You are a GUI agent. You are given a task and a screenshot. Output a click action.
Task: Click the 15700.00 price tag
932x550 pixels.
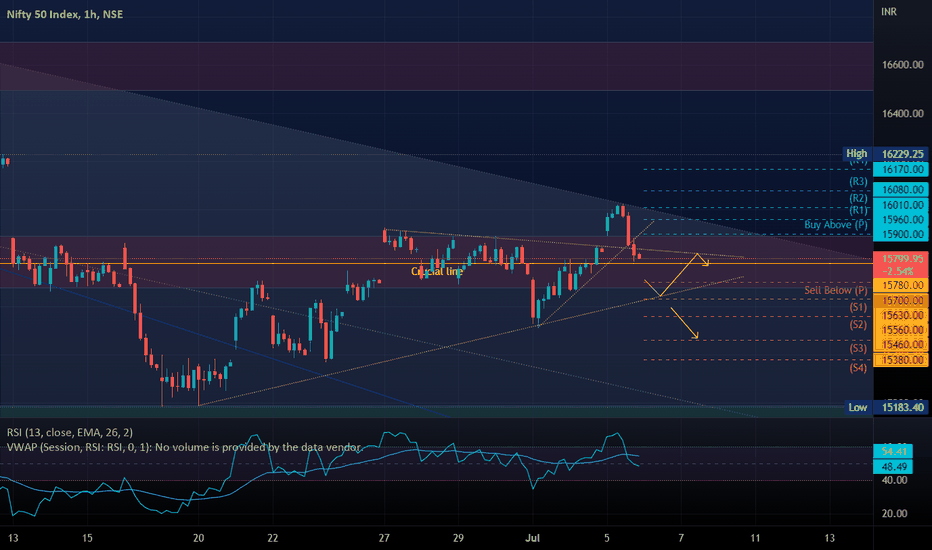pyautogui.click(x=902, y=301)
